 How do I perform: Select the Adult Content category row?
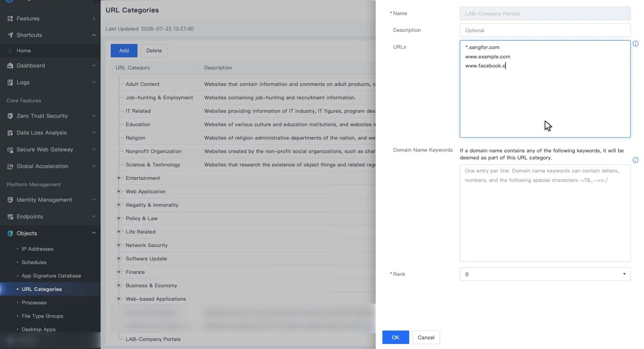click(243, 84)
